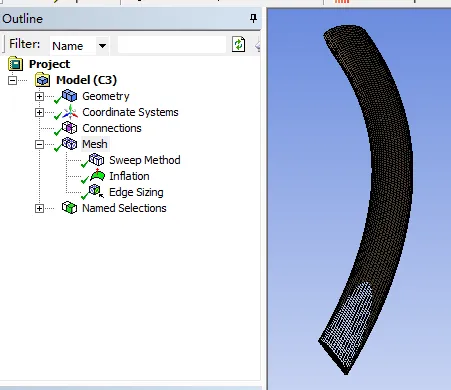Select the Geometry tree item
This screenshot has height=390, width=451.
click(x=106, y=96)
